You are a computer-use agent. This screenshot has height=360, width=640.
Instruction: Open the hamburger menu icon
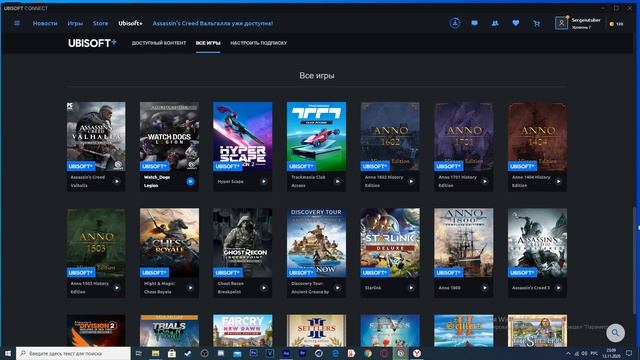(17, 23)
